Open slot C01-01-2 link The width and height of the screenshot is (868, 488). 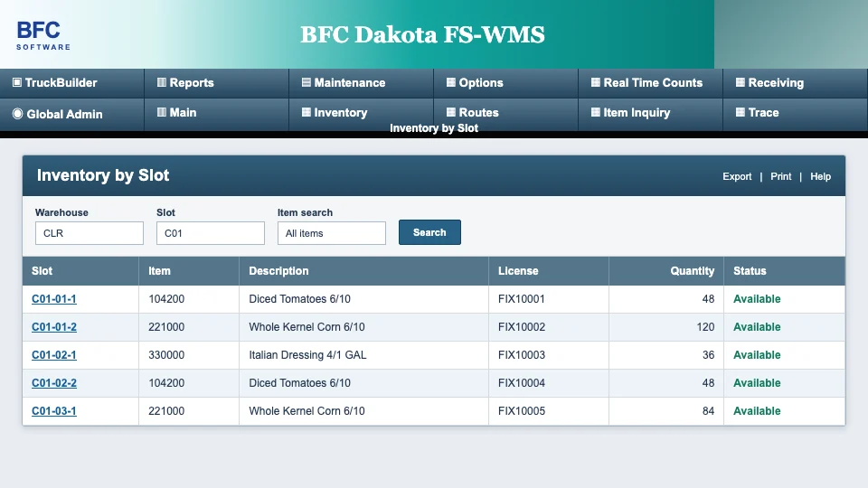(54, 327)
